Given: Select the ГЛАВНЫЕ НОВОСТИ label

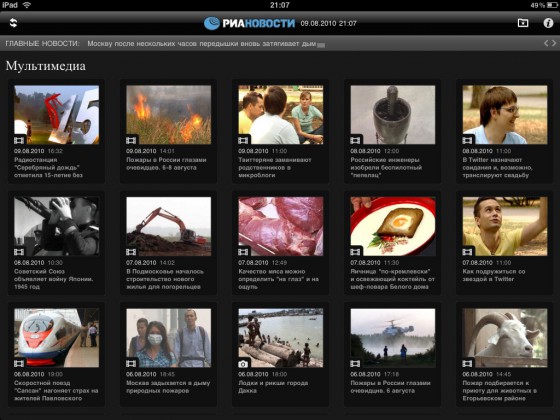Looking at the screenshot, I should 42,44.
